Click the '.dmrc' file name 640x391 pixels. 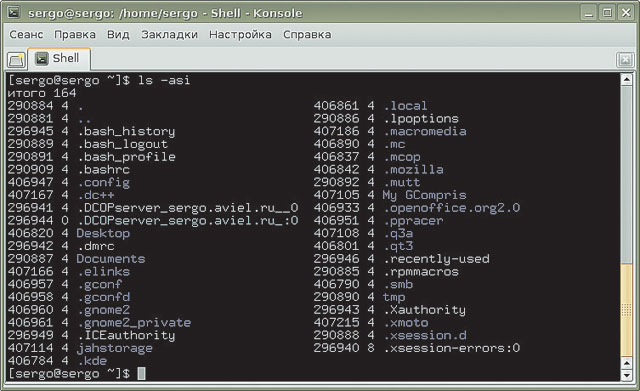click(96, 246)
